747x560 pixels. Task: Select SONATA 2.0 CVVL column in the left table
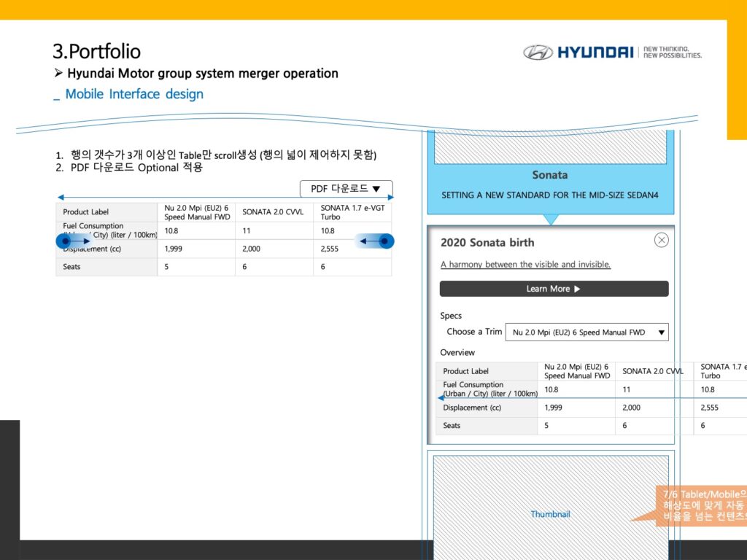273,212
